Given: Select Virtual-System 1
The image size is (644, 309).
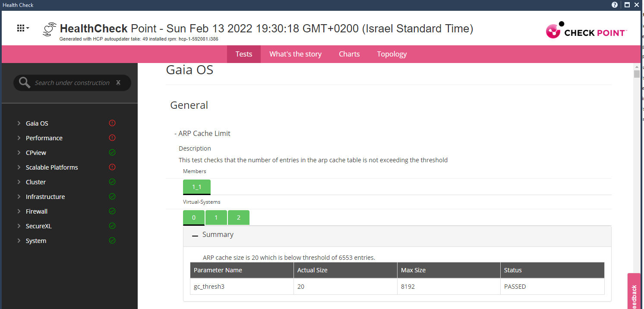Looking at the screenshot, I should [216, 217].
